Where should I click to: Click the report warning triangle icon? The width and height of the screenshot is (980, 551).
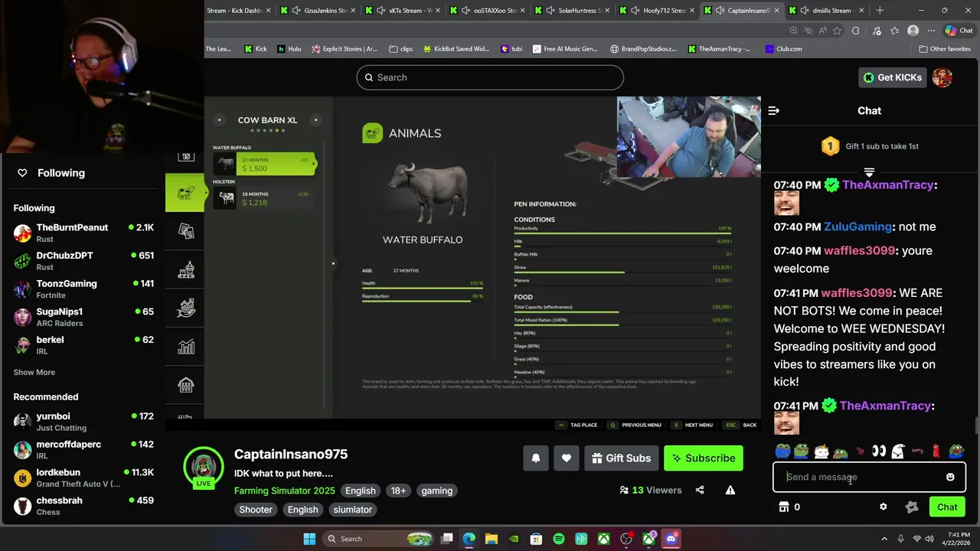point(730,490)
